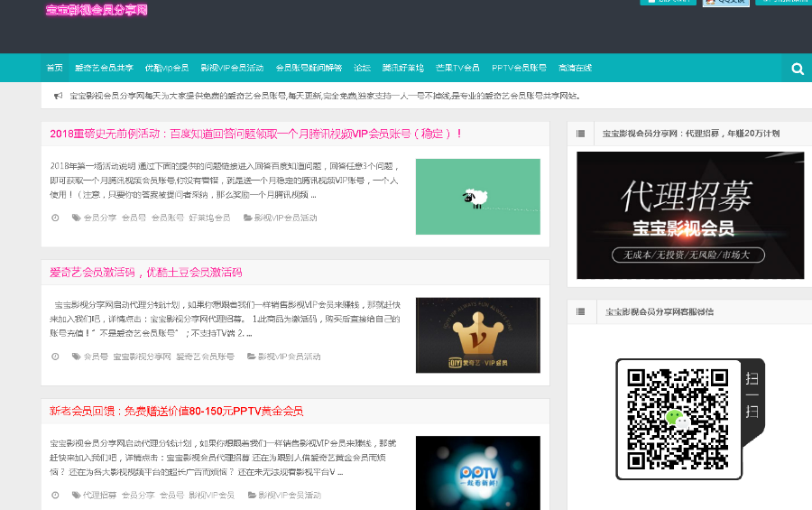Viewport: 812px width, 510px height.
Task: Click tag 影视VIP会员 under PPTV黄金会员 post
Action: [x=211, y=496]
